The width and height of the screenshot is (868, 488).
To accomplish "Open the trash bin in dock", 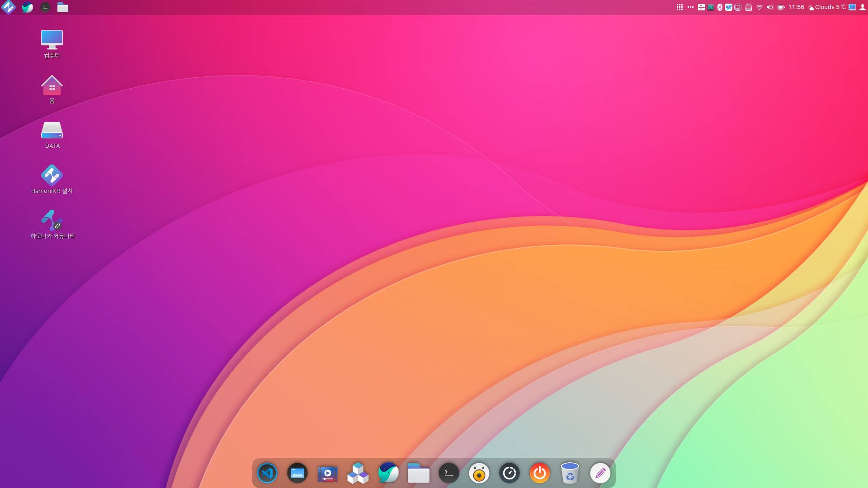I will pos(570,473).
